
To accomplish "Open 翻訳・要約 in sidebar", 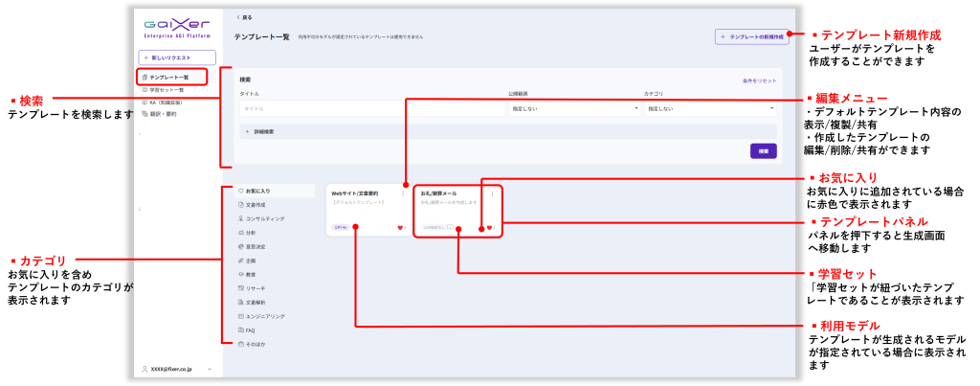I will [163, 114].
